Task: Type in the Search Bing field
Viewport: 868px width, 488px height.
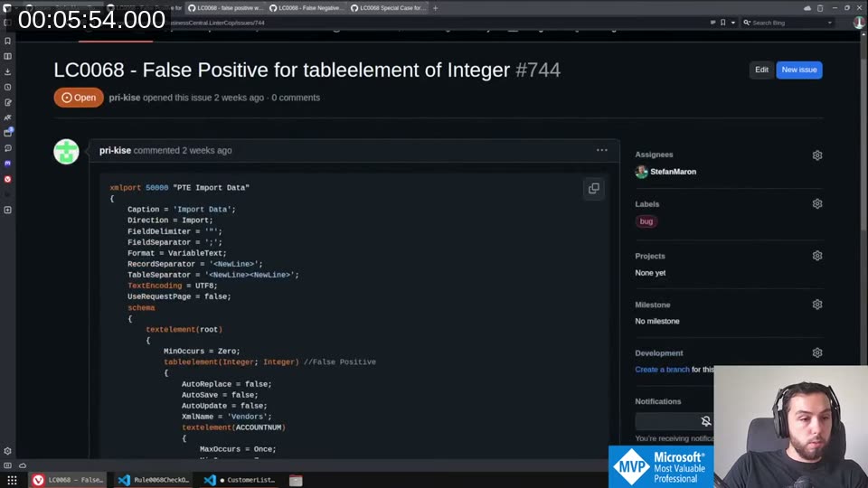Action: pos(788,23)
